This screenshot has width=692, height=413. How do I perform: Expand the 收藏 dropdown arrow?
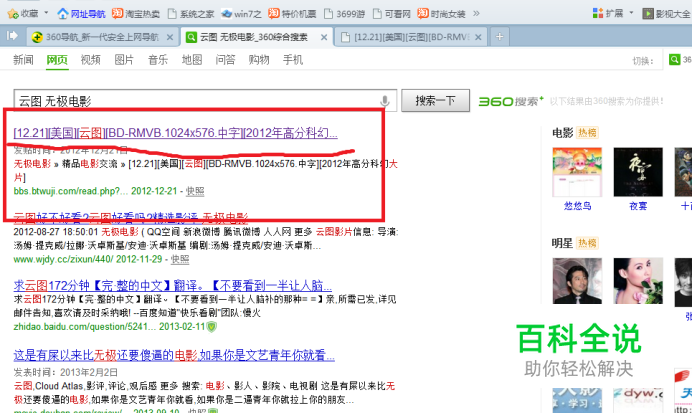46,13
